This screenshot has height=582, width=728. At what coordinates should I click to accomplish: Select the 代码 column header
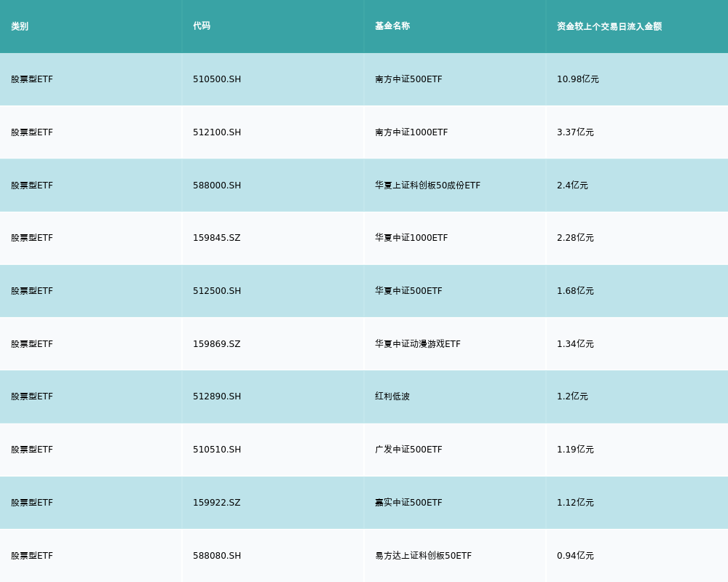[202, 26]
